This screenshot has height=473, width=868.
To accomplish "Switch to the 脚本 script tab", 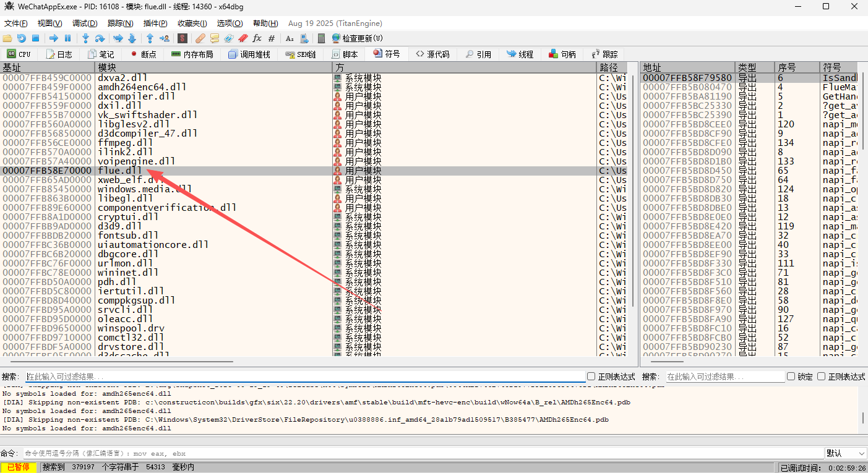I will coord(345,54).
